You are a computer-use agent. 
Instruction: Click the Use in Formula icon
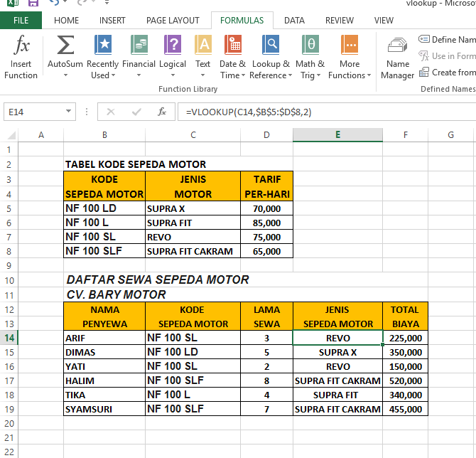click(424, 55)
